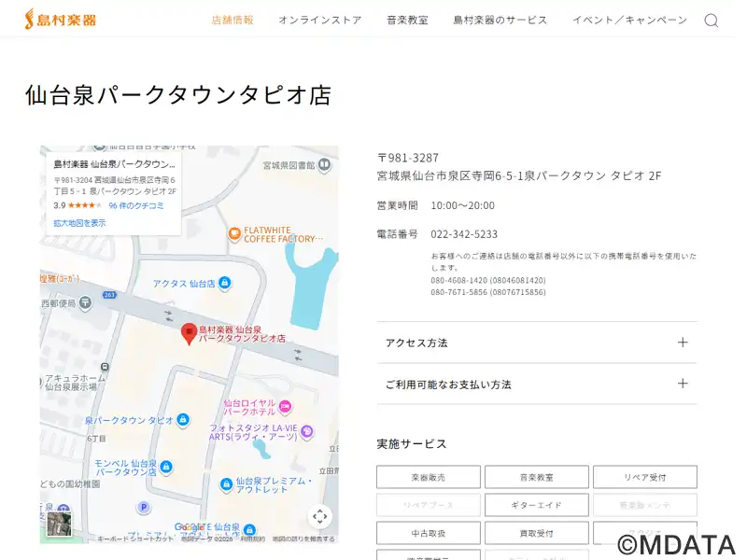Click the 拡大地図を表示 link

coord(79,223)
